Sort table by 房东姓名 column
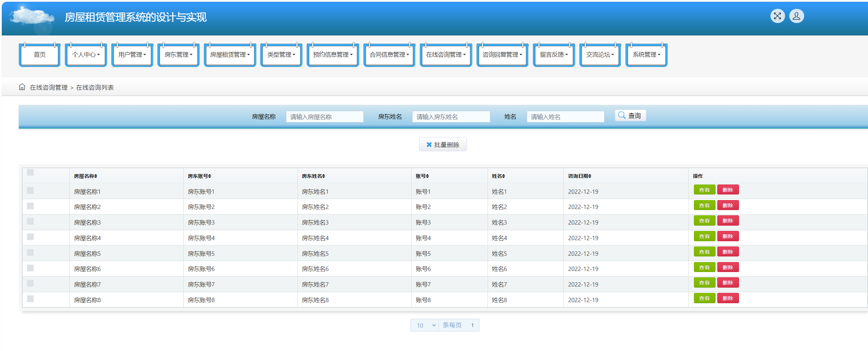Image resolution: width=868 pixels, height=351 pixels. coord(313,176)
